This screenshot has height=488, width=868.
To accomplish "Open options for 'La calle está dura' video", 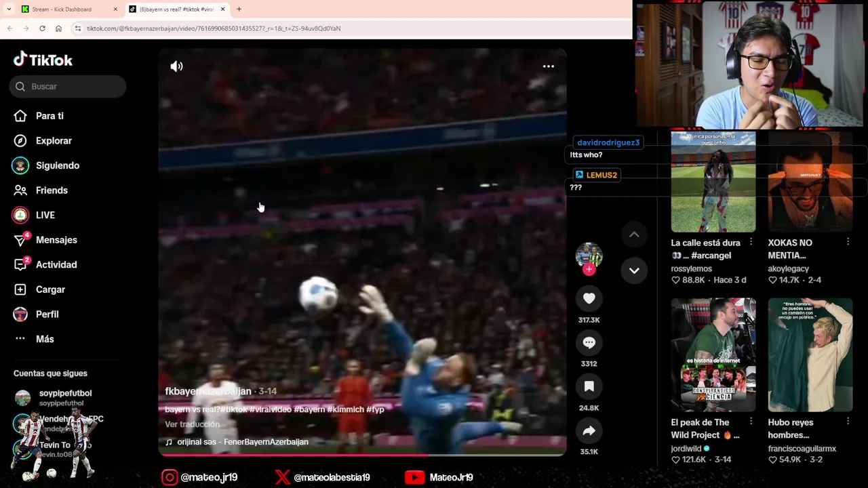I will 751,242.
